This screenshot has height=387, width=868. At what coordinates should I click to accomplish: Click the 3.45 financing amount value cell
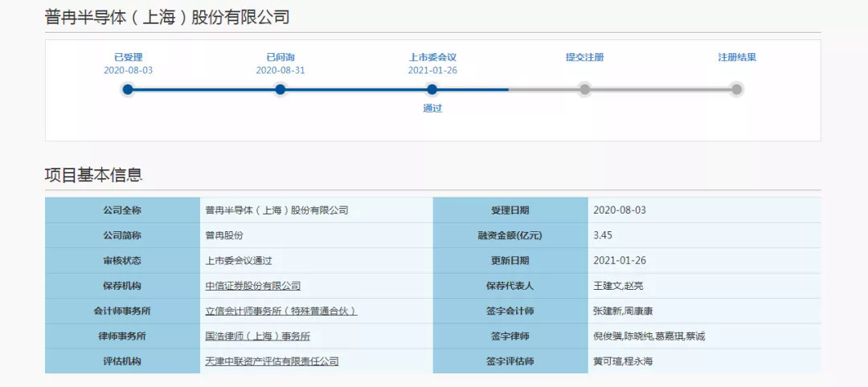click(603, 235)
